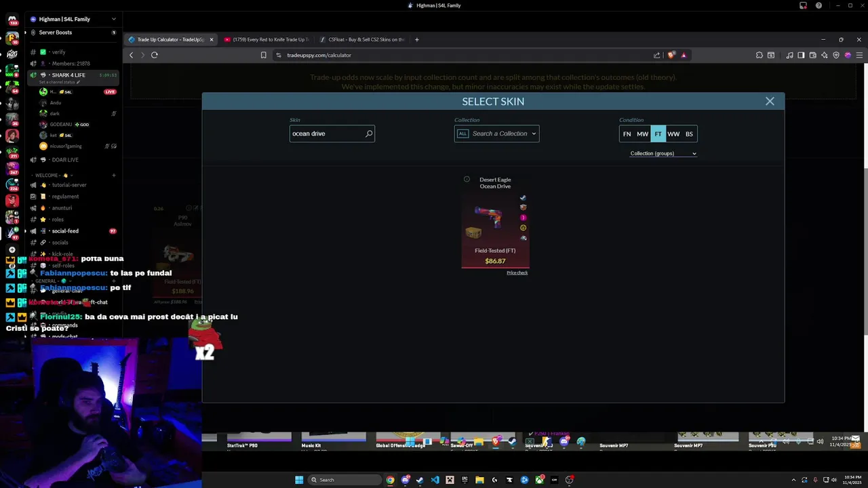Open the taskbar clock showing 10:34 PM
Viewport: 868px width, 488px height.
click(852, 480)
